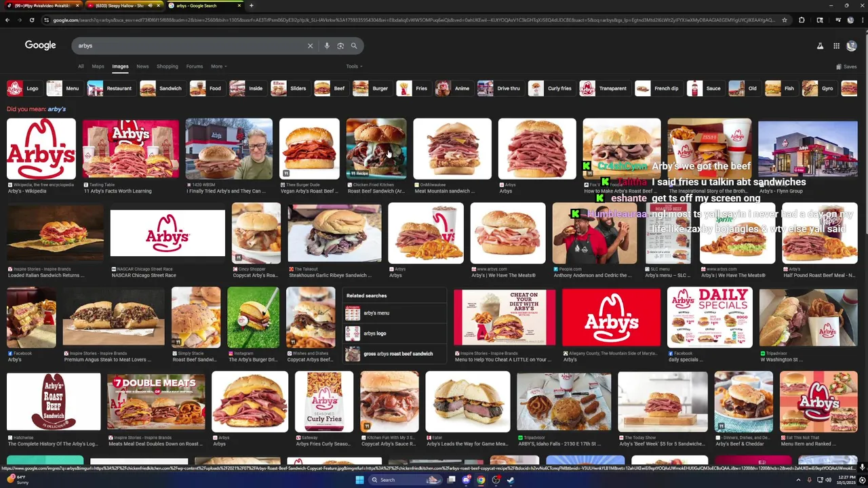The height and width of the screenshot is (488, 868).
Task: Open the Arby's Curly Fries bag image
Action: coord(324,401)
